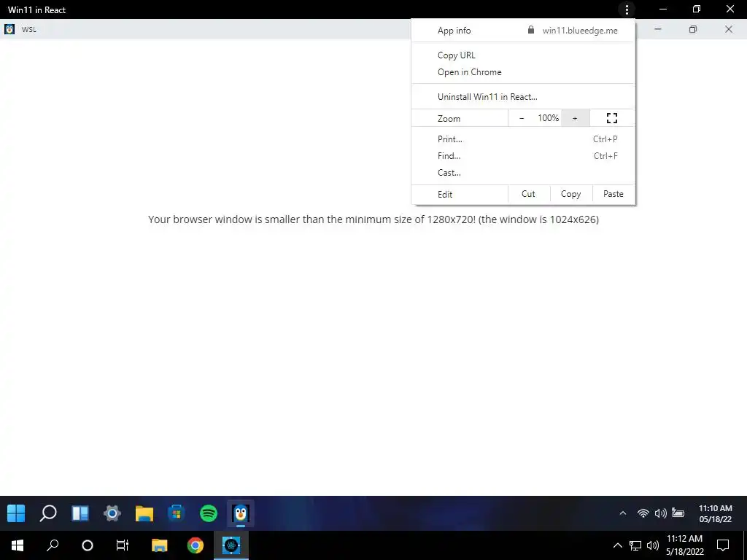This screenshot has height=560, width=747.
Task: Click the lock icon next to win11.blueedge.me
Action: (x=531, y=30)
